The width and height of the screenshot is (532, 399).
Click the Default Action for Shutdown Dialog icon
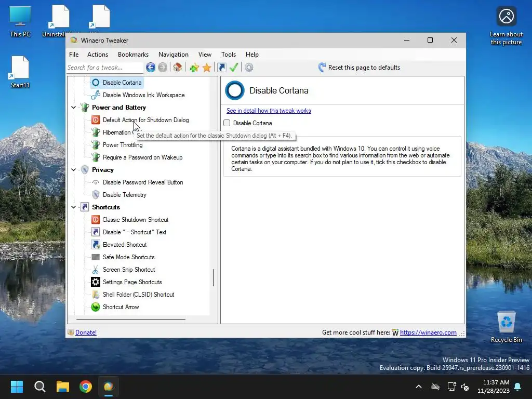[96, 120]
